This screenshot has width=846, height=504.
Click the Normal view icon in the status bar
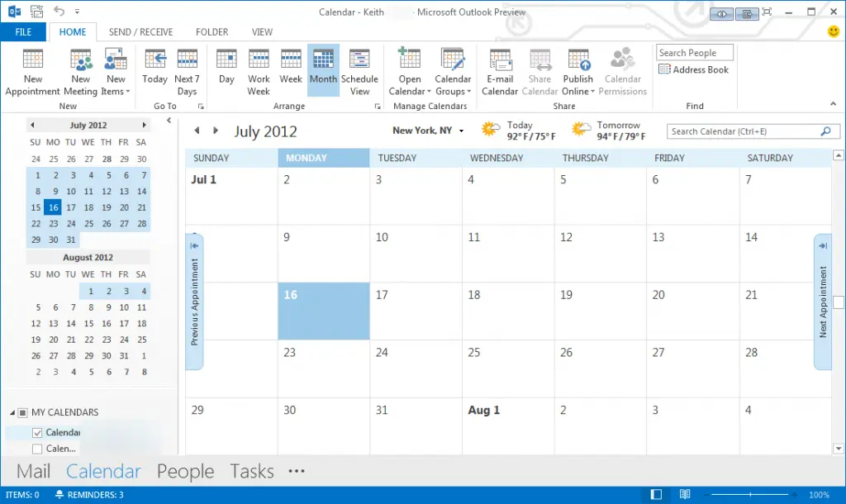point(656,494)
